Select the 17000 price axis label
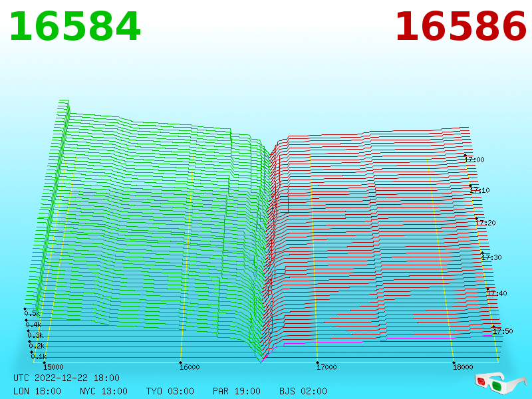The image size is (532, 399). pos(327,367)
